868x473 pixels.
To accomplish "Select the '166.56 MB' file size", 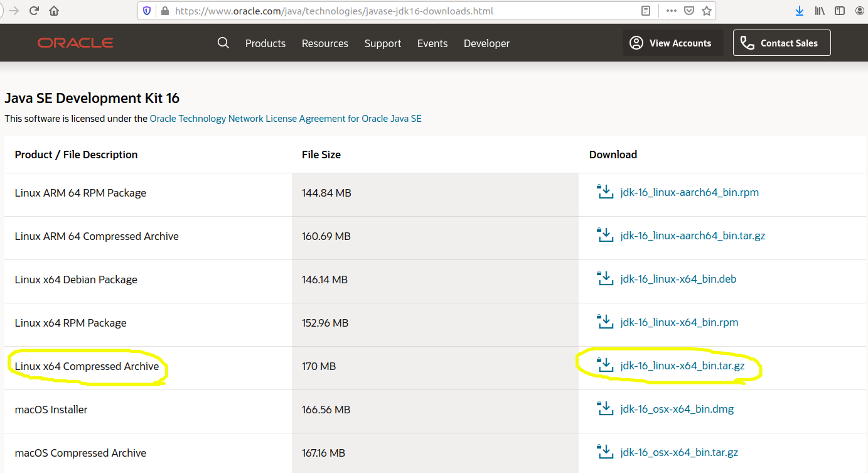I will (x=326, y=410).
